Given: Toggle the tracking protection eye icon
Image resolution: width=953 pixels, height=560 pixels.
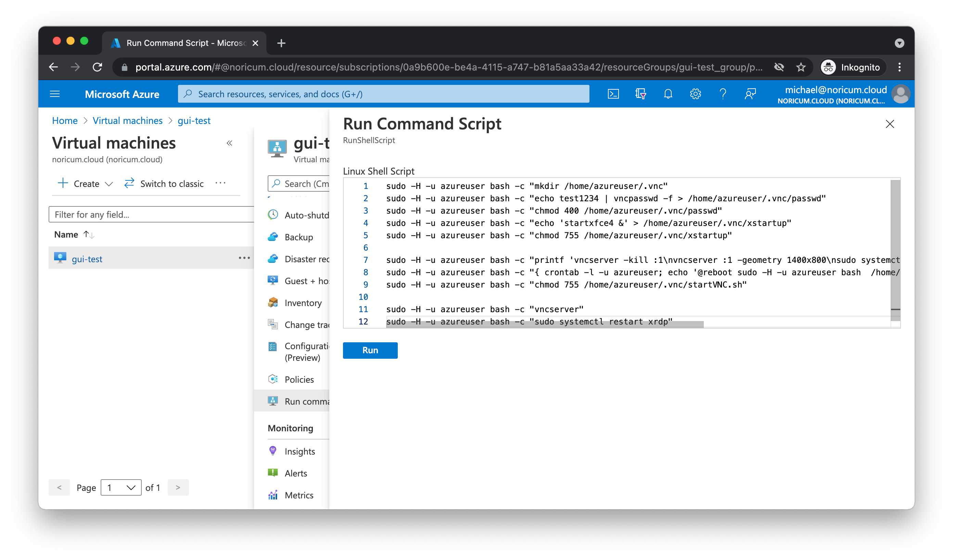Looking at the screenshot, I should pyautogui.click(x=779, y=67).
